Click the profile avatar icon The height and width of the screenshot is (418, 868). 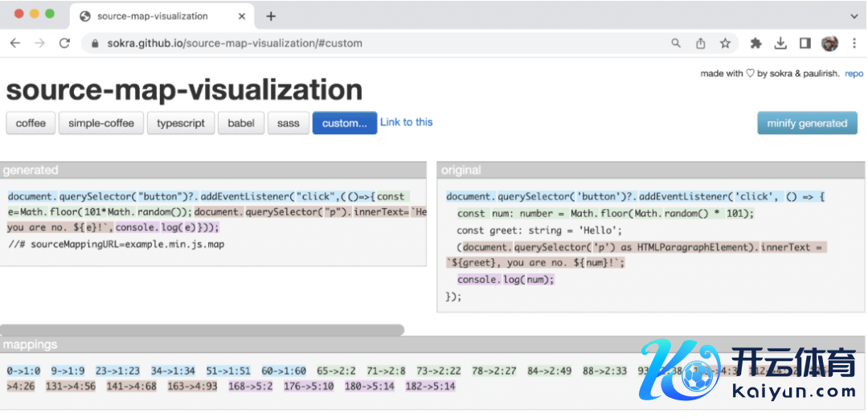pos(829,43)
